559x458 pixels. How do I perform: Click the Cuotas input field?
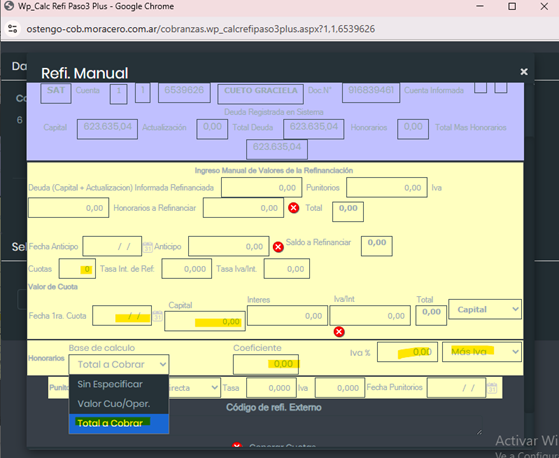[x=77, y=269]
